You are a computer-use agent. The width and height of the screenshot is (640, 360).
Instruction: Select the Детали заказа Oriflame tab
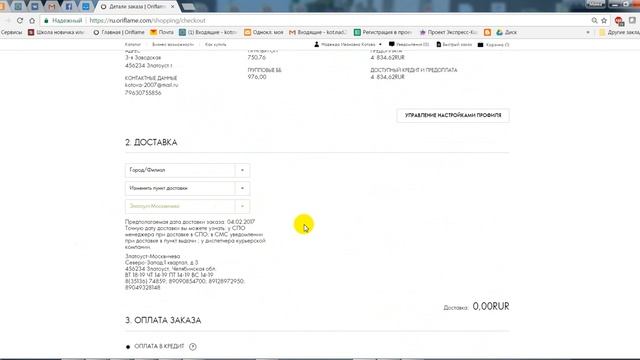[137, 7]
